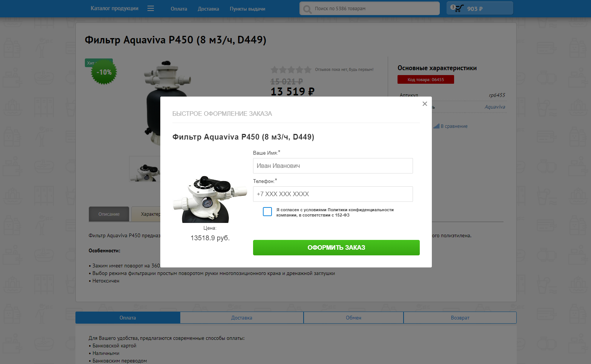The height and width of the screenshot is (364, 591).
Task: Click the product code "Код товара: 06455" badge
Action: [426, 80]
